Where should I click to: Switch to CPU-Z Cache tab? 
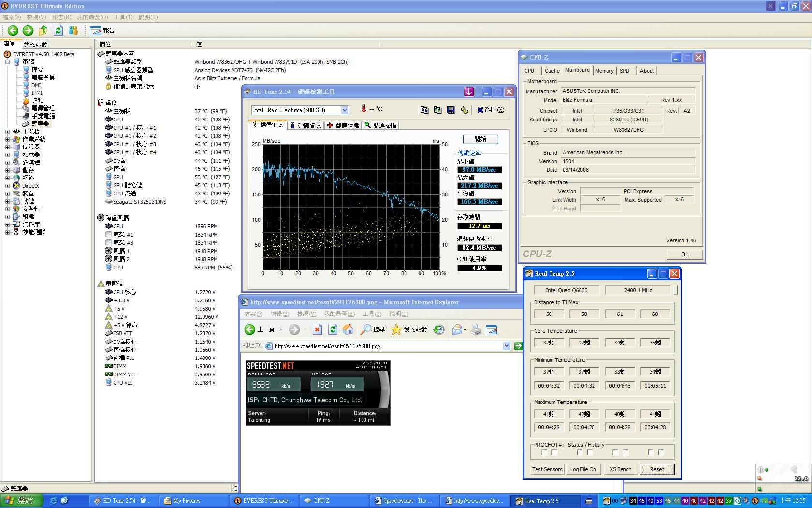point(552,71)
